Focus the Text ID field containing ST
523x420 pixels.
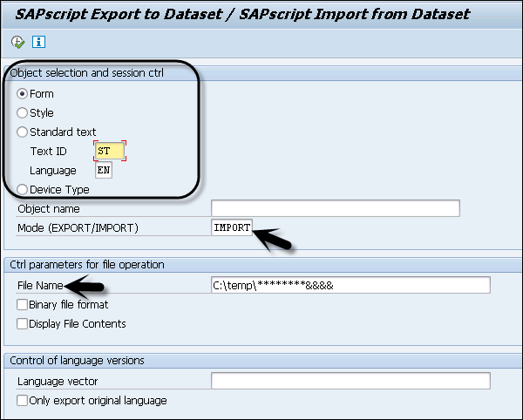tap(110, 151)
